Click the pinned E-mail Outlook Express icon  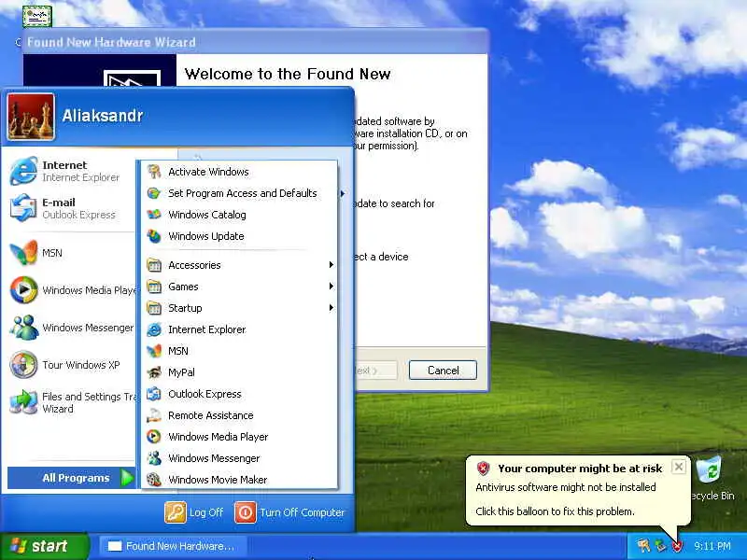[x=23, y=208]
